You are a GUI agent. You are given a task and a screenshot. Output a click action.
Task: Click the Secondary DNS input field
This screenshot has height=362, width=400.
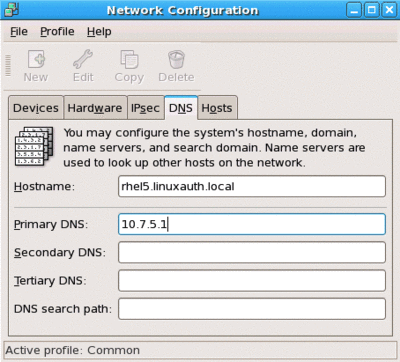tap(252, 252)
